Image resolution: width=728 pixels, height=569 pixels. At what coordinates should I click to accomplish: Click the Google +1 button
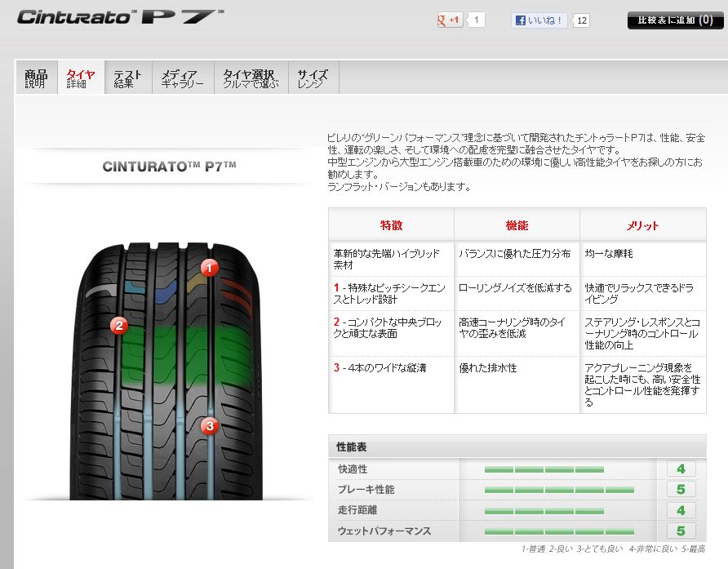tap(450, 20)
